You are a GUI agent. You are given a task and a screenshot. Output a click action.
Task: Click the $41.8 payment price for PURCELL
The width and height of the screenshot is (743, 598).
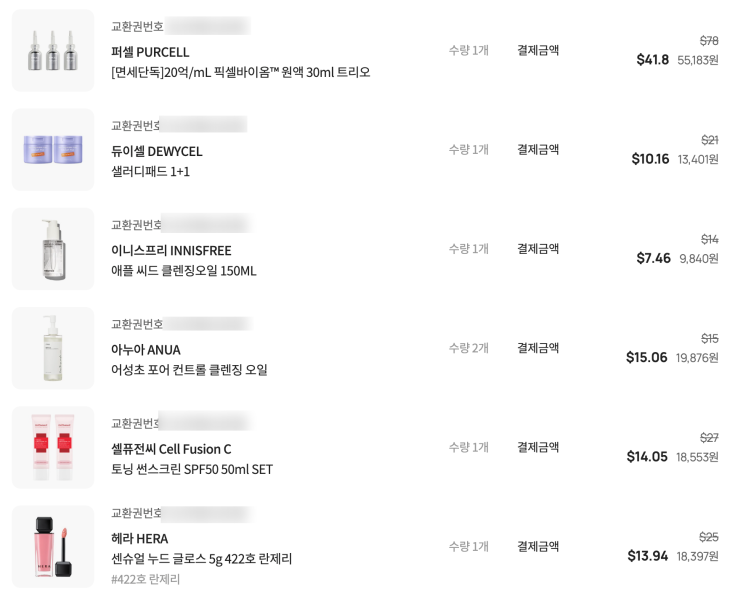click(x=653, y=60)
